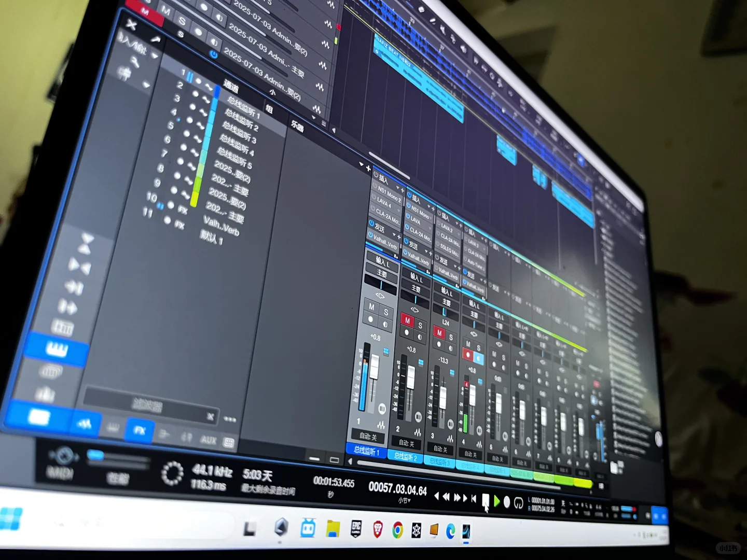Unmute mixer channel 2 via red M
This screenshot has width=747, height=560.
coord(407,320)
